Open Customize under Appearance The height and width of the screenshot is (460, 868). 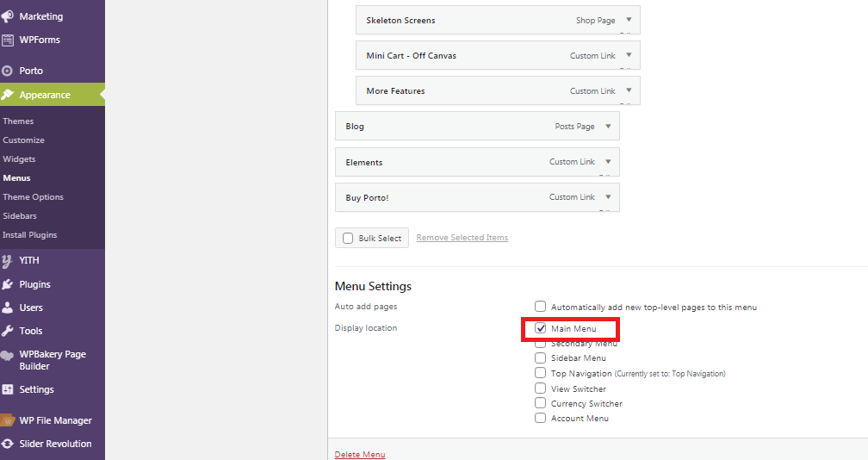[23, 140]
